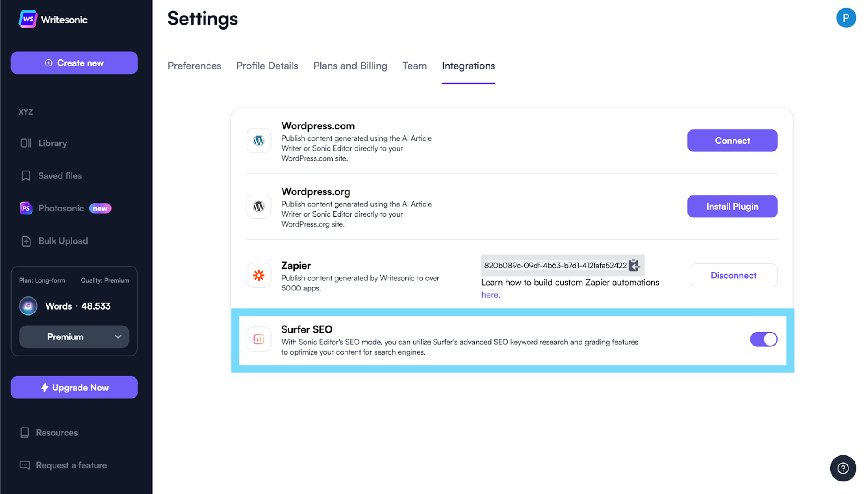Open the Plans and Billing tab
The width and height of the screenshot is (868, 494).
point(350,66)
